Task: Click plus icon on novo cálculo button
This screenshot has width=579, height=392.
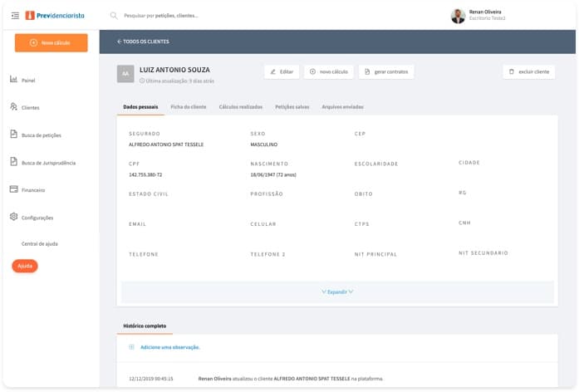Action: 312,71
